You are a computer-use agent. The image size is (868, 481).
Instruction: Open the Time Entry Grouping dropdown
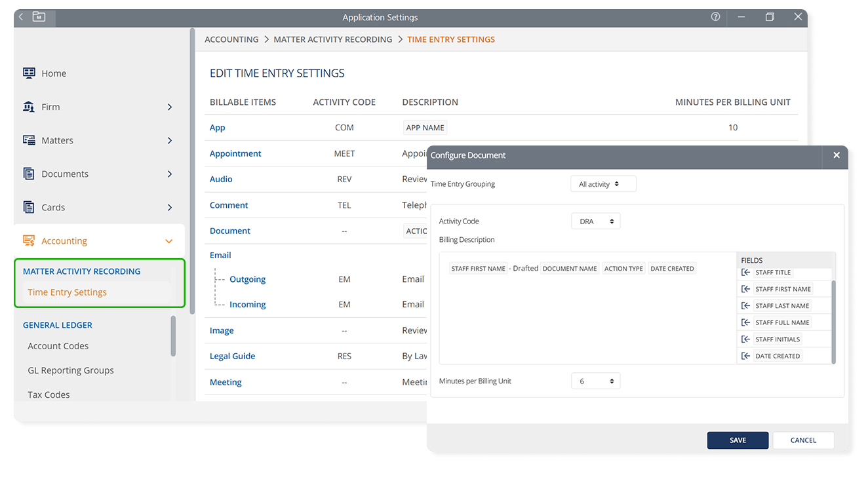point(603,184)
